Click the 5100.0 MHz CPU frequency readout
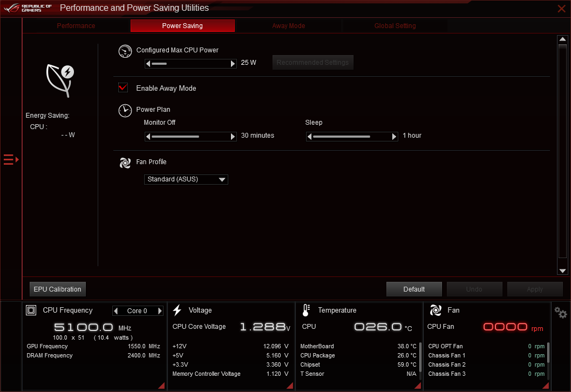Image resolution: width=571 pixels, height=392 pixels. pyautogui.click(x=92, y=327)
